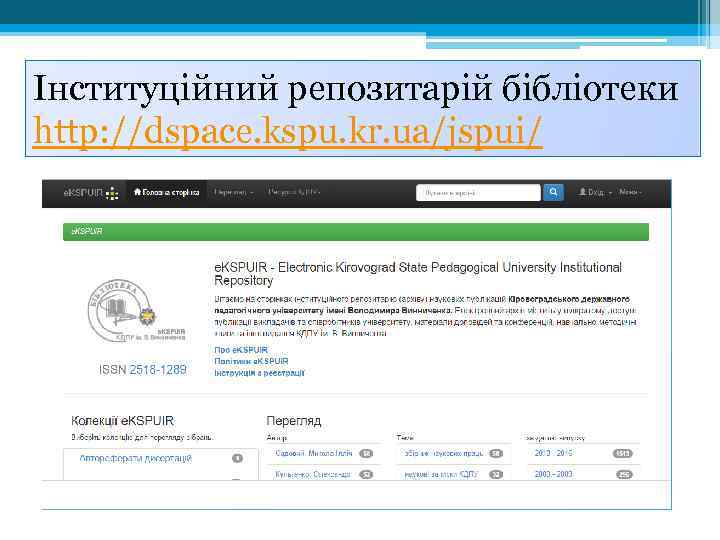
Task: Open the Головна сторінка home tab
Action: (x=166, y=192)
